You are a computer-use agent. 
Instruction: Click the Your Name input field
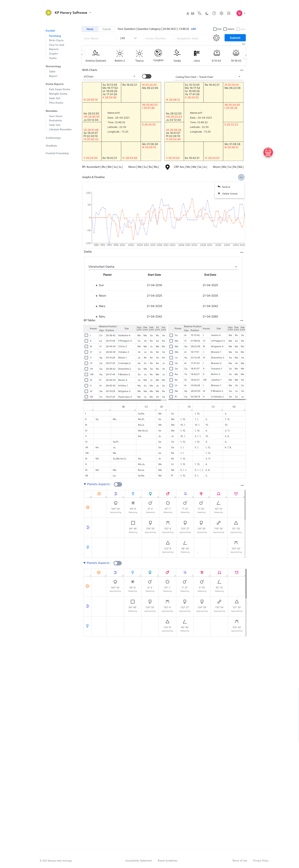[x=98, y=38]
